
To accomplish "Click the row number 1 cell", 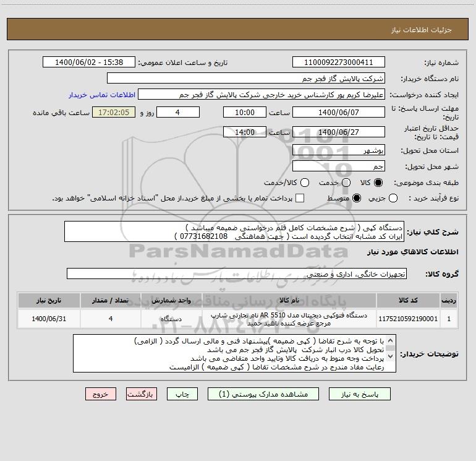I will [449, 319].
